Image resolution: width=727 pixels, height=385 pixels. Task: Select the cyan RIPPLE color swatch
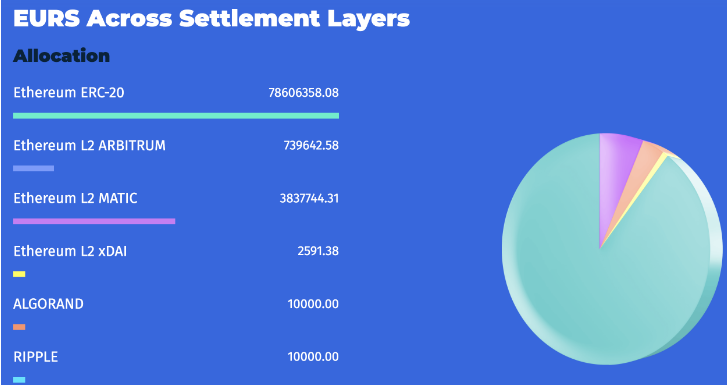19,380
